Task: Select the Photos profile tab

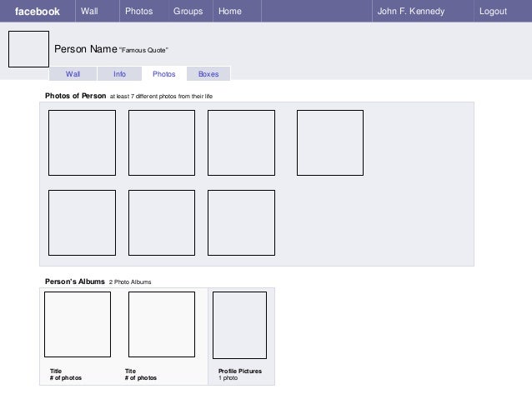Action: pyautogui.click(x=164, y=74)
